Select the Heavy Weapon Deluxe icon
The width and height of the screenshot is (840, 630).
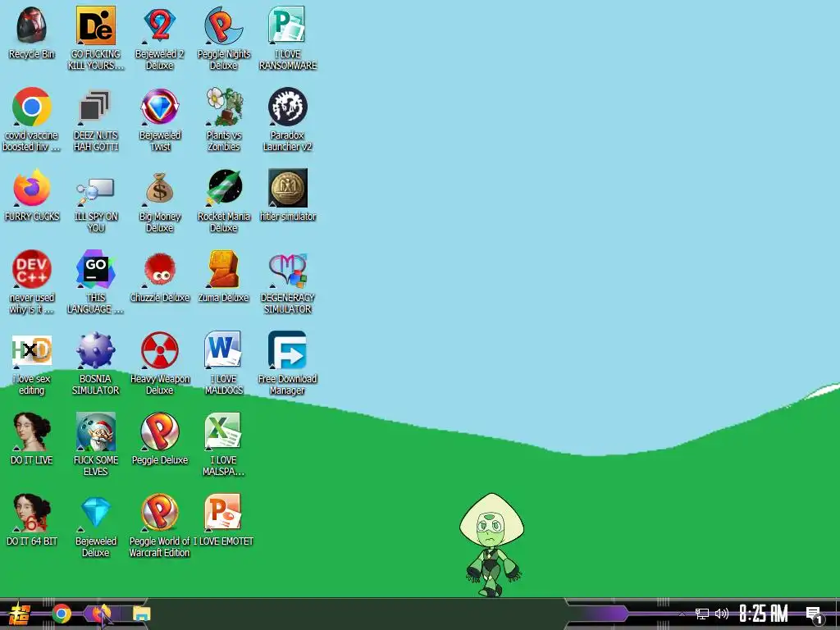[160, 350]
